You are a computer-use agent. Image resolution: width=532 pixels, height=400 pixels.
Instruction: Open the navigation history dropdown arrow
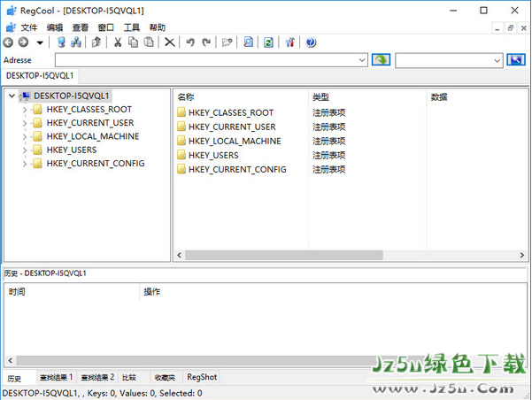(40, 42)
